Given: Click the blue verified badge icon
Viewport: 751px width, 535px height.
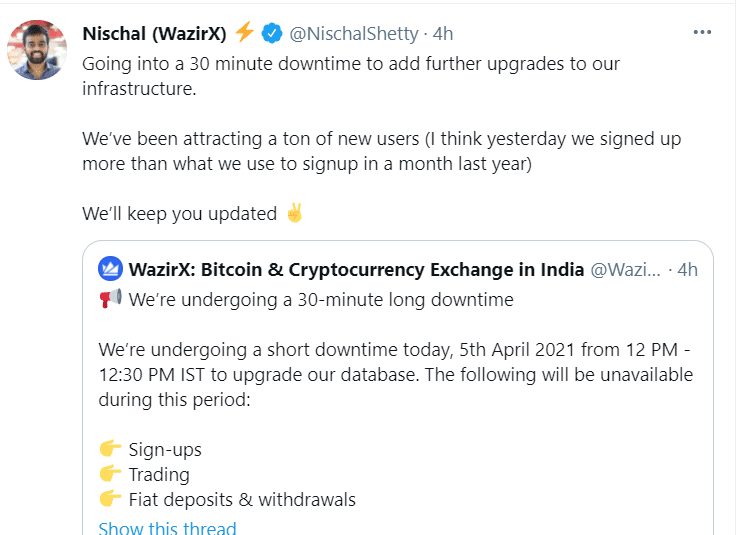Looking at the screenshot, I should click(271, 33).
